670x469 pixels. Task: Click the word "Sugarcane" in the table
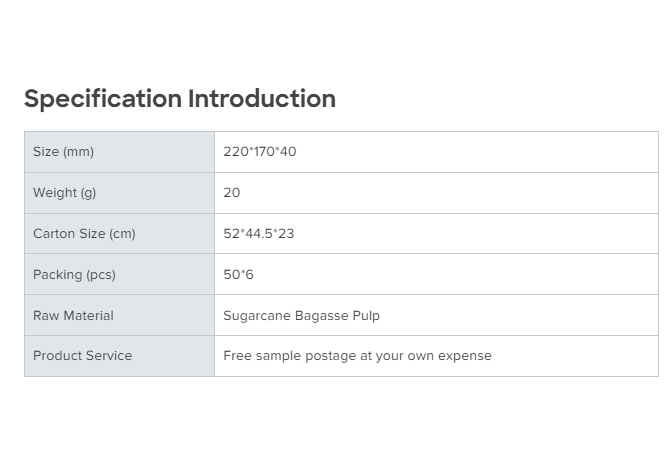coord(256,316)
